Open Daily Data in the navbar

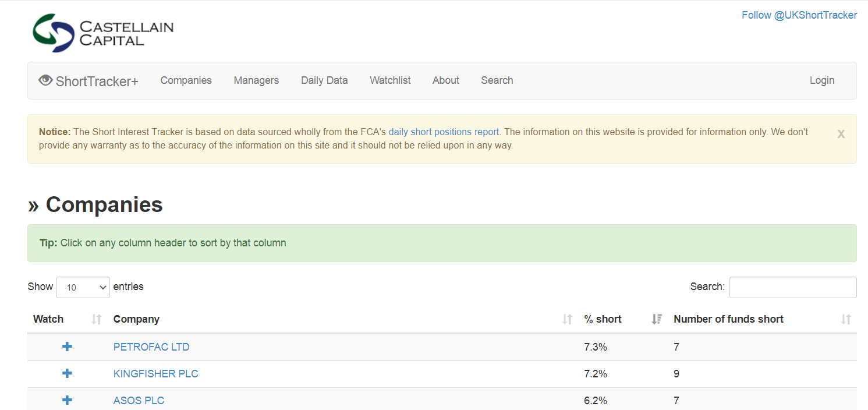(324, 80)
